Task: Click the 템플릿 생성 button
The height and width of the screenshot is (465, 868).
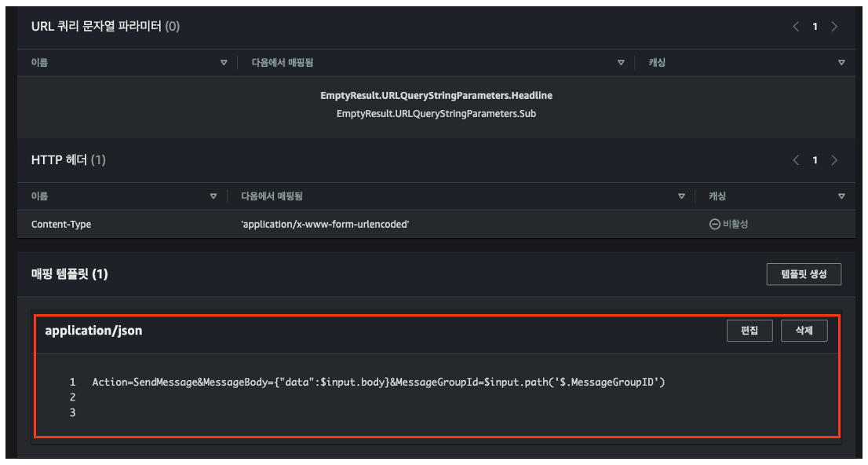Action: pos(804,274)
